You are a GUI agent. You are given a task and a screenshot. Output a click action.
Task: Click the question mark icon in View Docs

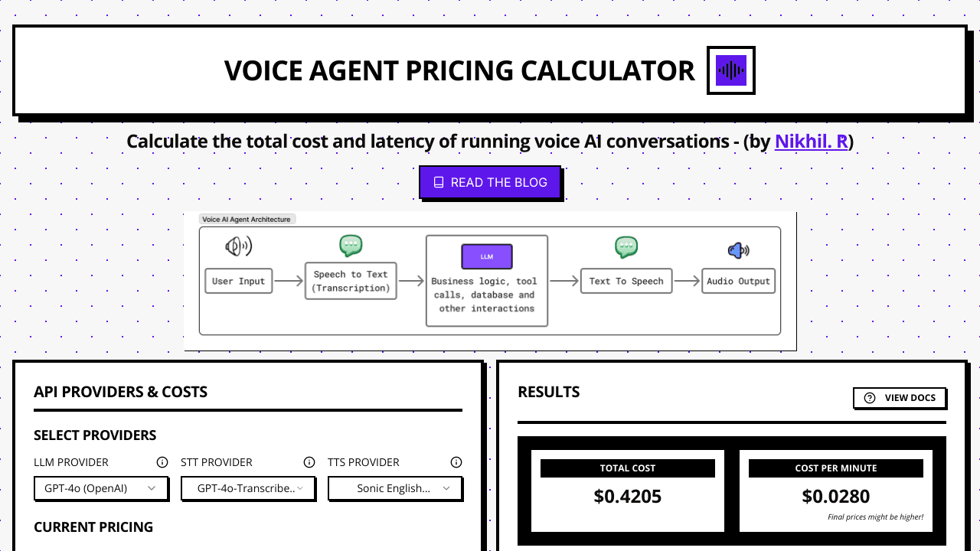pyautogui.click(x=870, y=398)
